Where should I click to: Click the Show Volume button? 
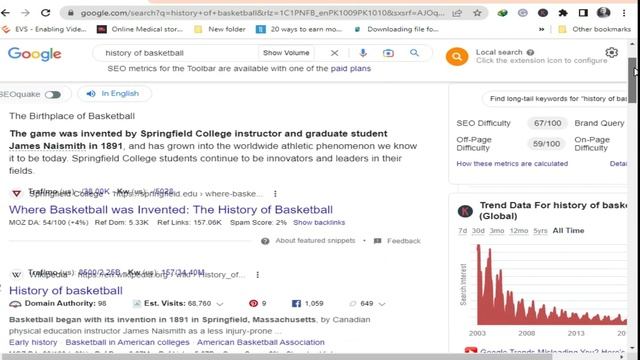click(286, 53)
